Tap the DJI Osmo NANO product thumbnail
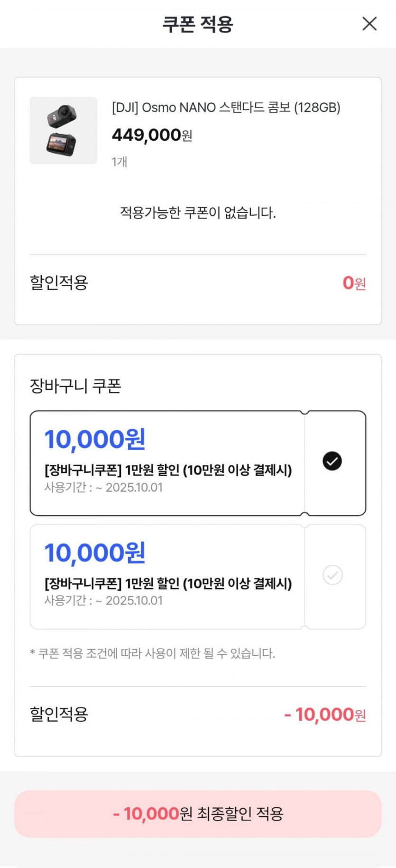This screenshot has height=868, width=396. click(64, 131)
